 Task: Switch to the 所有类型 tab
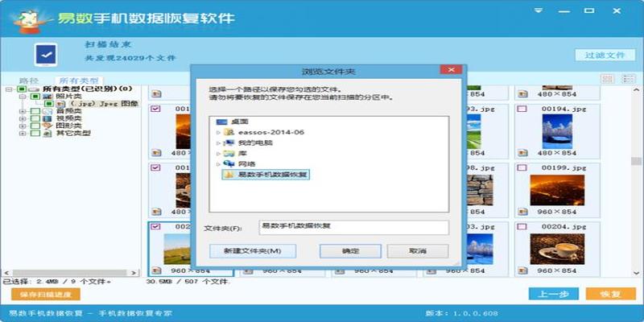point(79,80)
